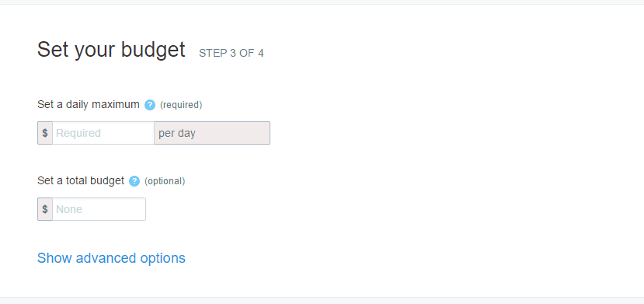The width and height of the screenshot is (644, 304).
Task: Click the gray strip below the budget panel
Action: coord(322,301)
